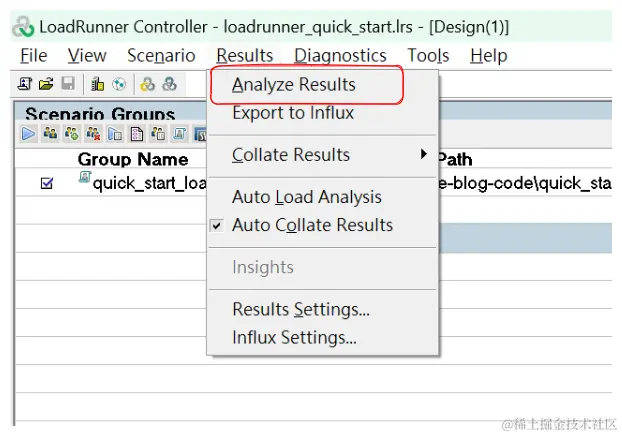The image size is (622, 436).
Task: Start scenario with the blue play icon
Action: tap(28, 134)
